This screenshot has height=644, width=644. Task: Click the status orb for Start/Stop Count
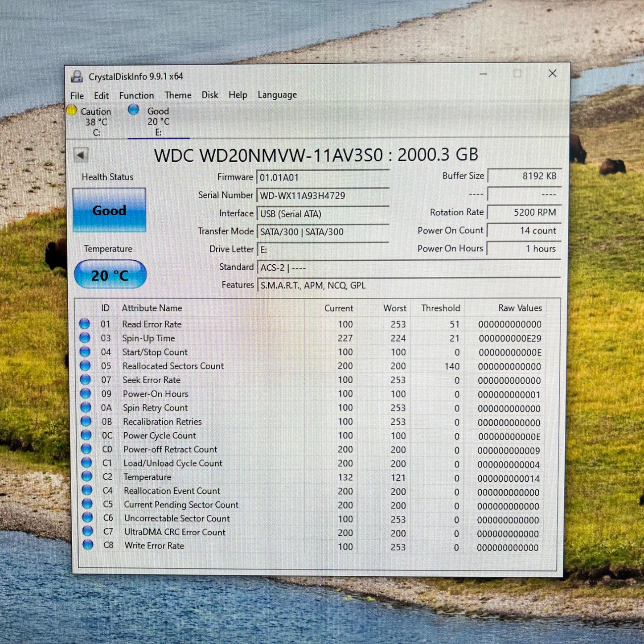(85, 352)
